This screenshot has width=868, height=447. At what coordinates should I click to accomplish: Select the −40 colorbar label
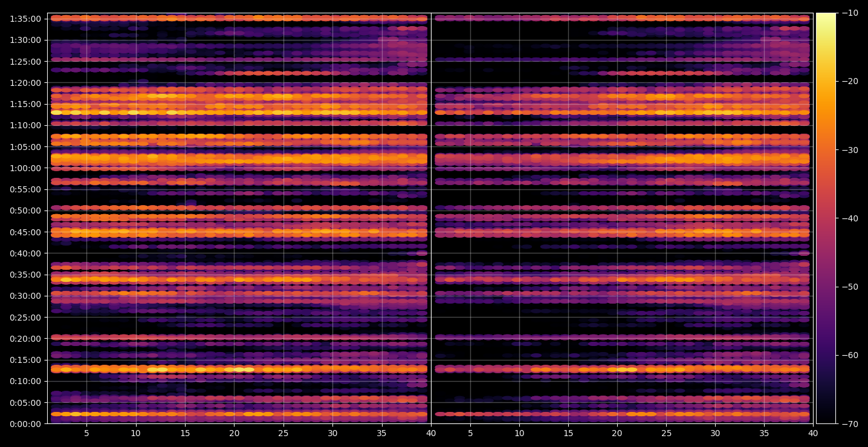[849, 218]
